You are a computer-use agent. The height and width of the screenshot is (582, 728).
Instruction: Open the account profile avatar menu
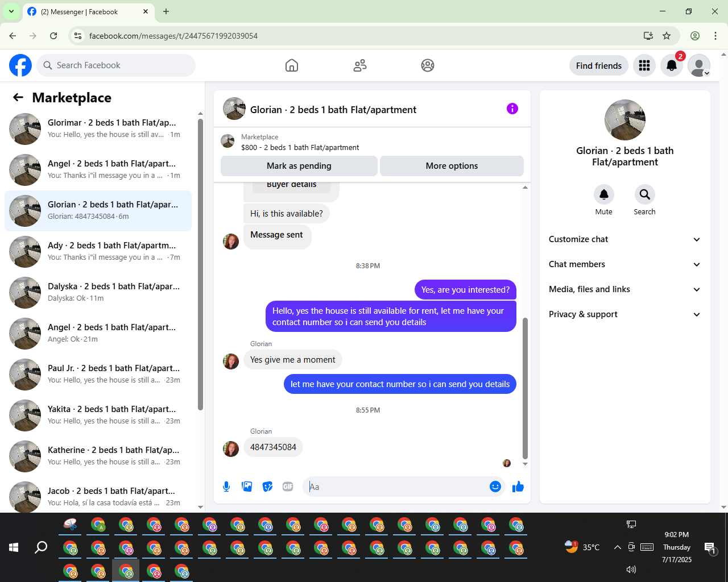(699, 65)
